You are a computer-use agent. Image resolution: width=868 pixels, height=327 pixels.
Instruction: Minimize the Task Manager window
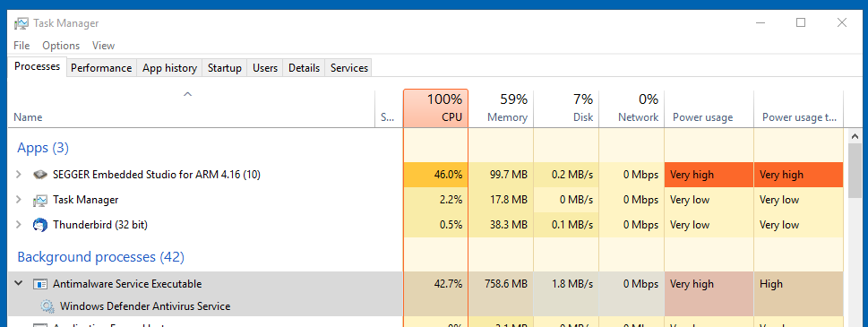click(x=761, y=22)
